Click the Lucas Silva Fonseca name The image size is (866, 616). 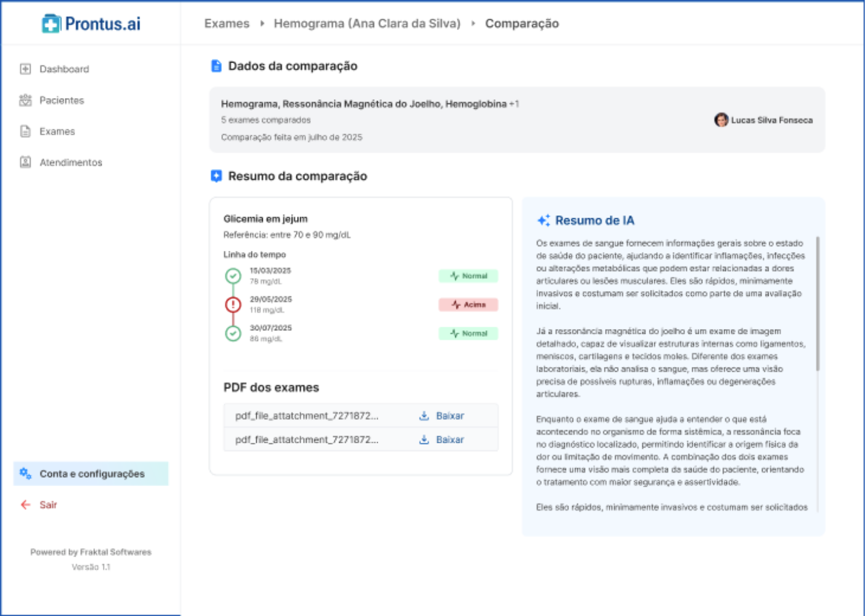coord(772,120)
